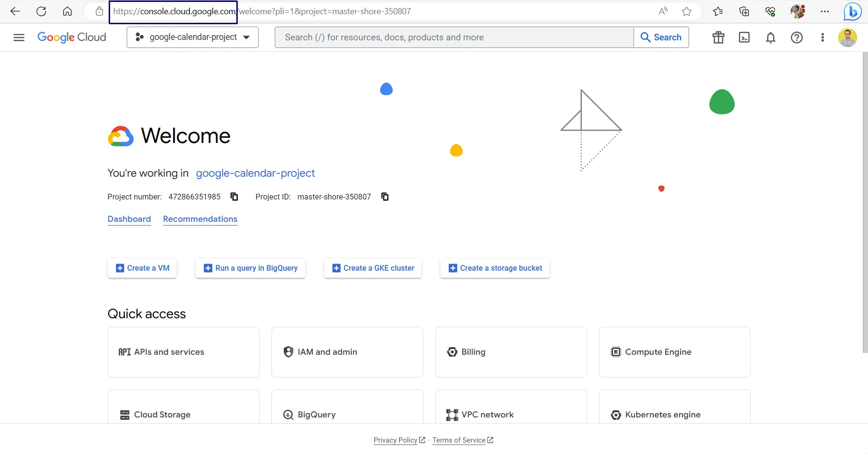The height and width of the screenshot is (454, 868).
Task: Activate Cloud Shell terminal icon
Action: [x=745, y=38]
